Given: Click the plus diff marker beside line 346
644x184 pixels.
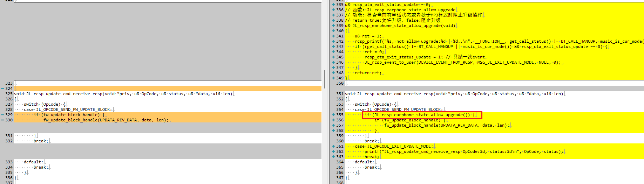Looking at the screenshot, I should (333, 62).
